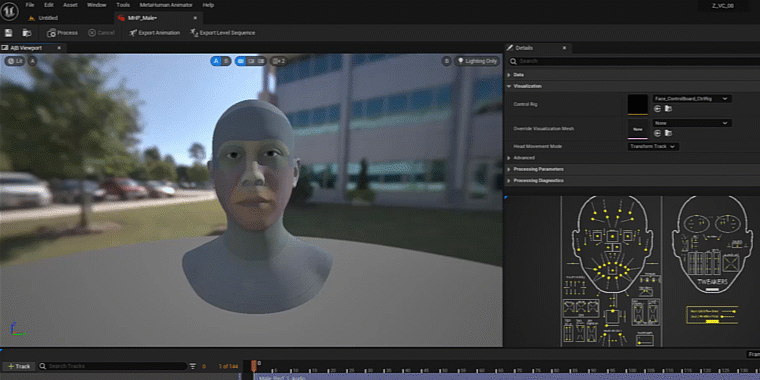Open the Lit view mode dropdown
The height and width of the screenshot is (380, 760).
[x=15, y=61]
